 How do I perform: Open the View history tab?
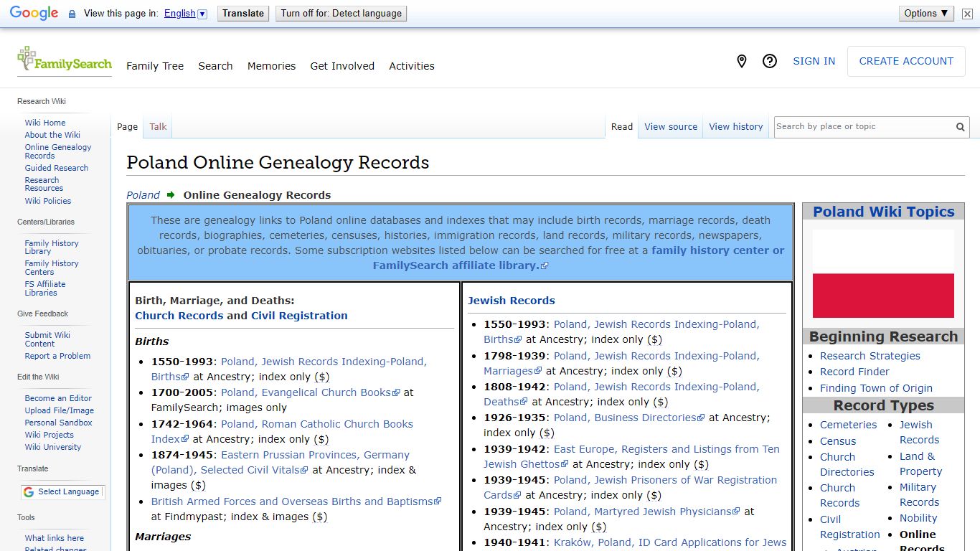pos(736,127)
